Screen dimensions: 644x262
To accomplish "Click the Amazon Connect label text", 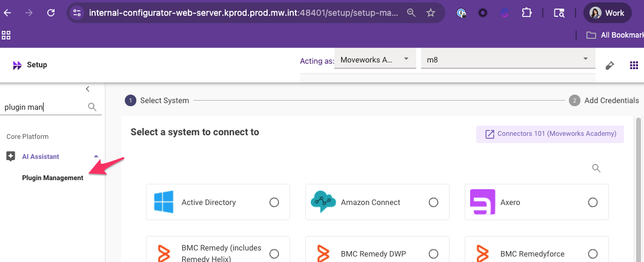I will (370, 203).
